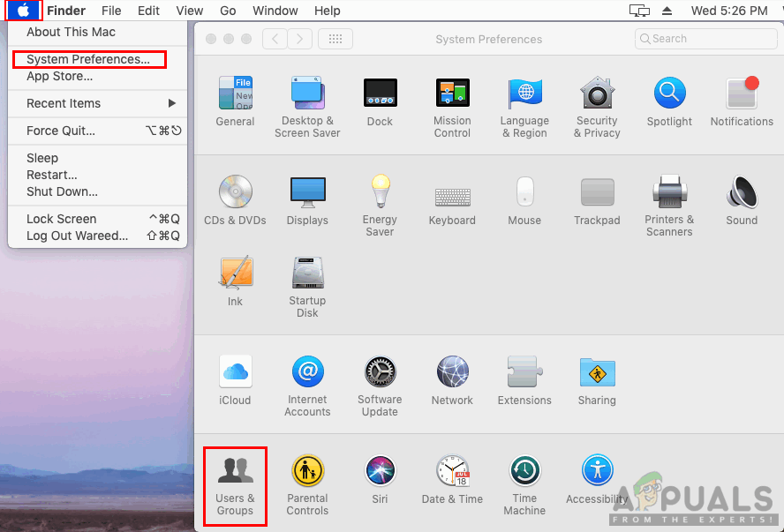Open CDs & DVDs preferences
Screen dimensions: 784x532
click(x=235, y=200)
